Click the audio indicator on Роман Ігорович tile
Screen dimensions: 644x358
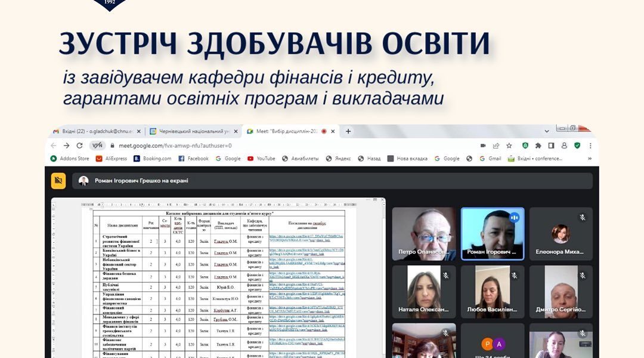tap(514, 217)
